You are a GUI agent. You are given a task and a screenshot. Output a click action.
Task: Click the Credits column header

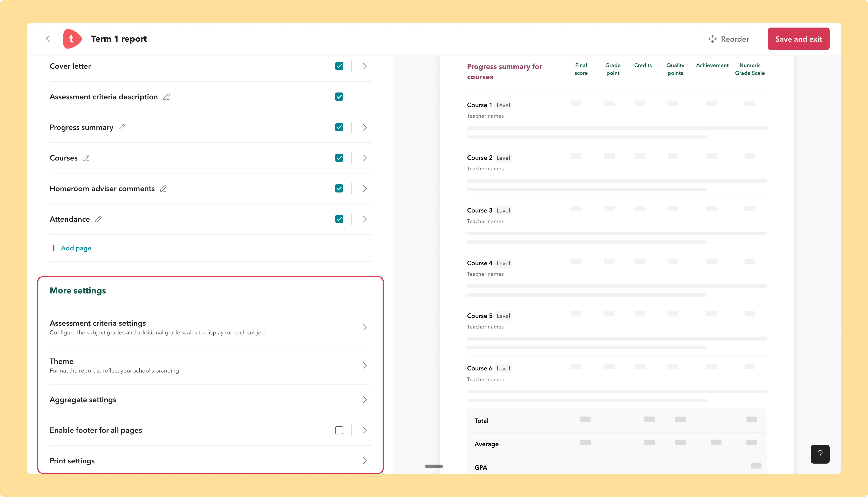pyautogui.click(x=643, y=65)
